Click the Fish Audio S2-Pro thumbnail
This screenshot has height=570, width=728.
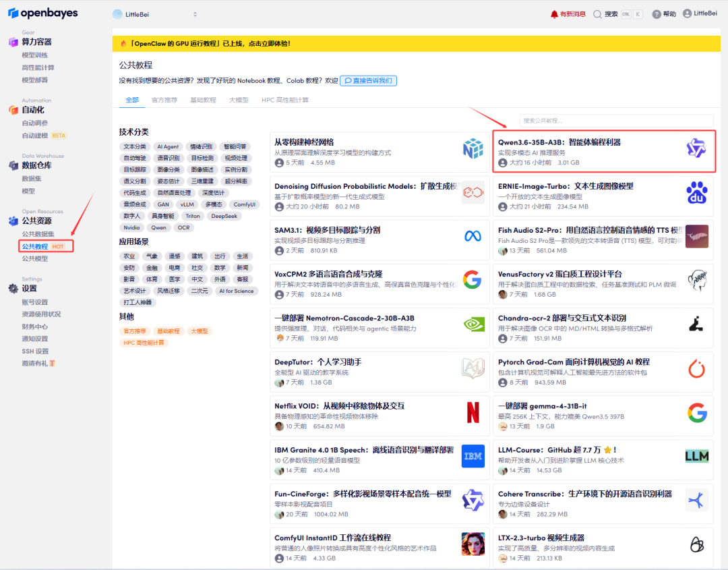click(x=697, y=236)
